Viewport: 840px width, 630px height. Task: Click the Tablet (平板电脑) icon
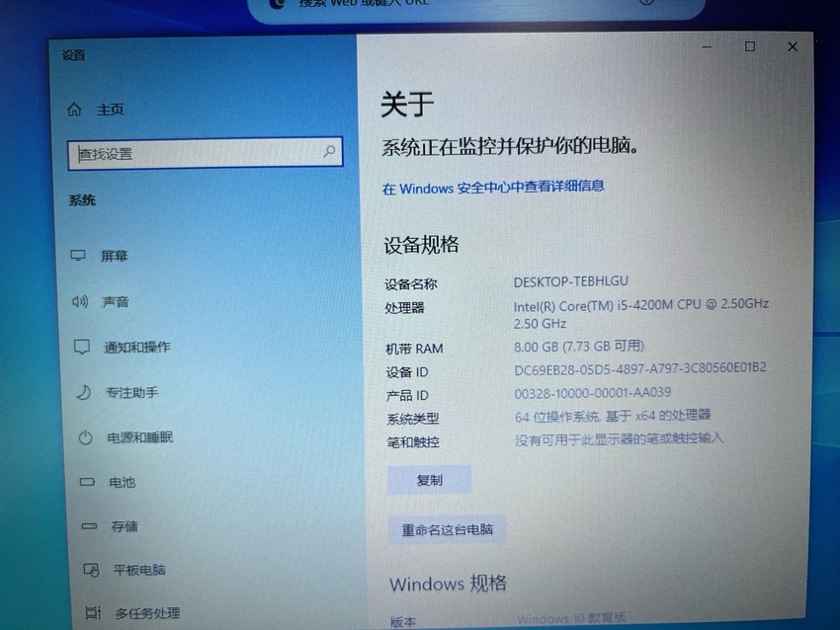point(91,570)
